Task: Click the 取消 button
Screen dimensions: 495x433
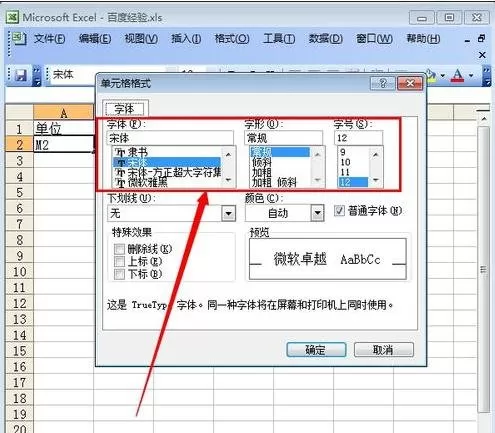Action: [383, 350]
